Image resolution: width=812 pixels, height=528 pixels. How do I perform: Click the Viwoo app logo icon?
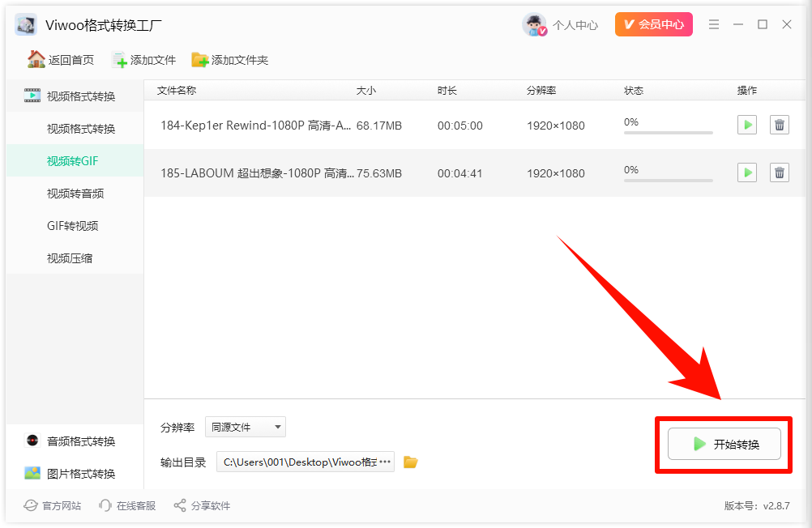coord(26,24)
